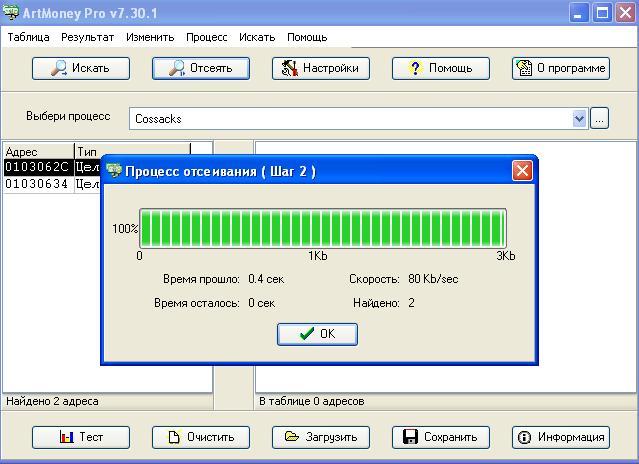Click Сохранить floppy disk button
Viewport: 639px width, 464px height.
[441, 437]
